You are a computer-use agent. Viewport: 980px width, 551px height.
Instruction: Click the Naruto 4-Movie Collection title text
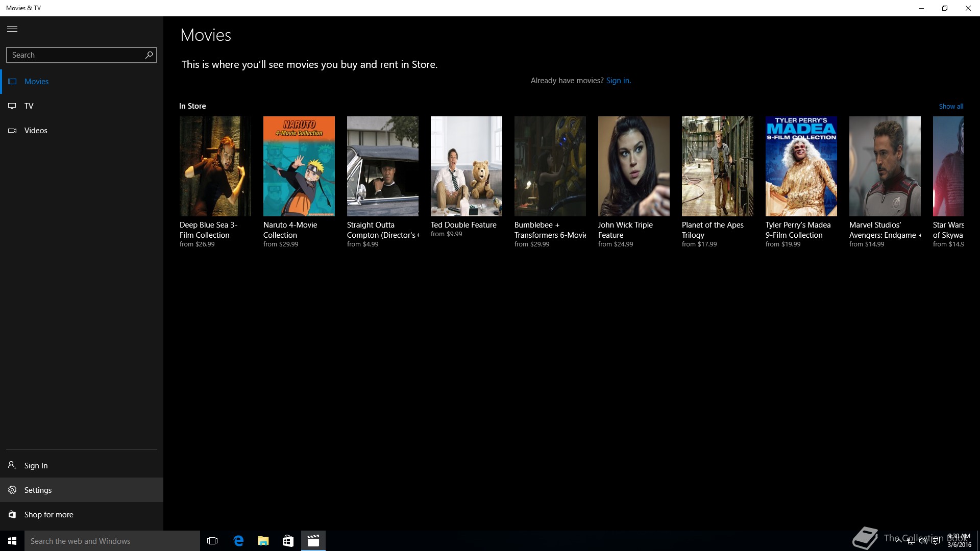[290, 230]
